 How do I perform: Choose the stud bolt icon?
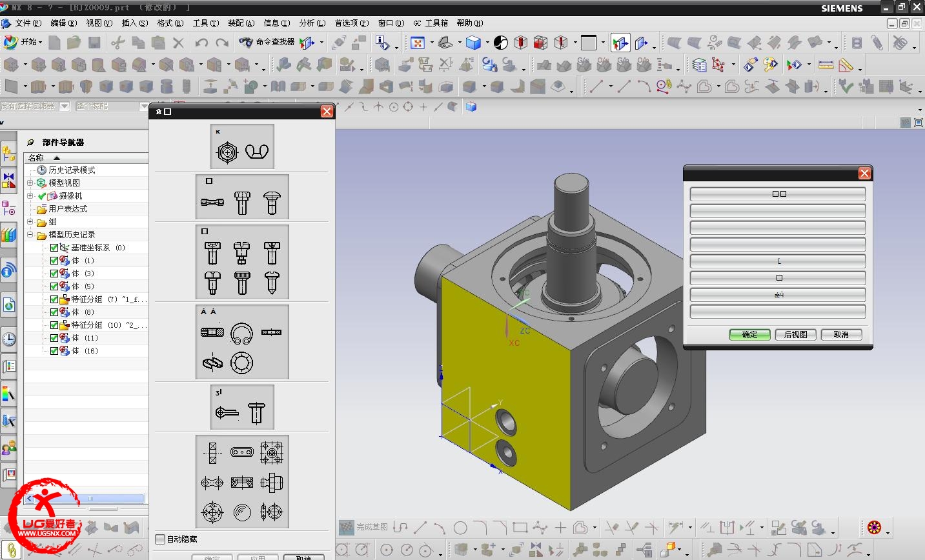pyautogui.click(x=212, y=202)
